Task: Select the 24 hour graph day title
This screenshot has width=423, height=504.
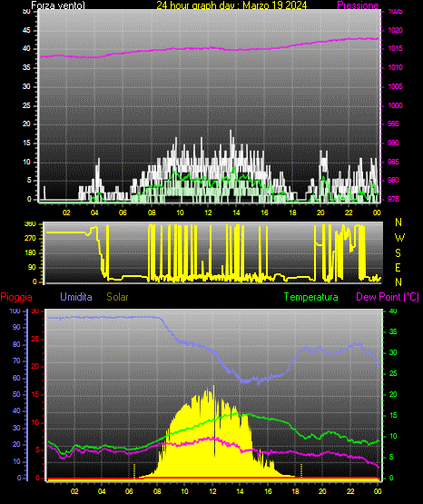Action: [x=231, y=5]
